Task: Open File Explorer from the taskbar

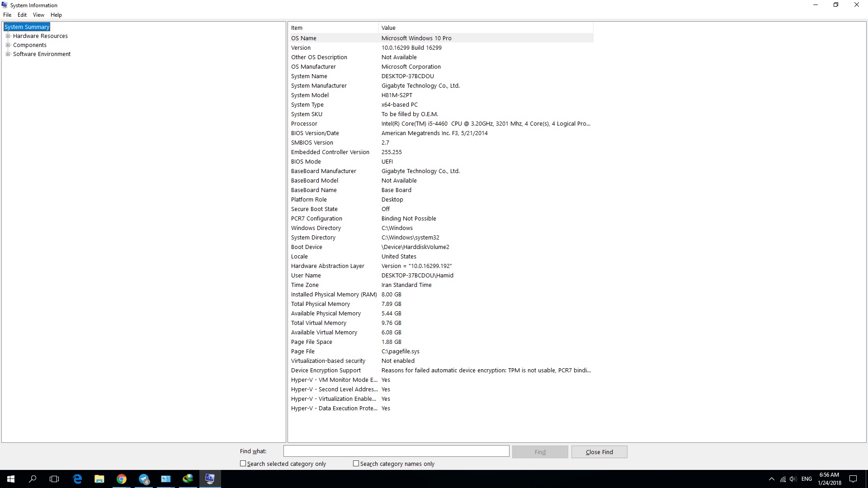Action: click(99, 479)
